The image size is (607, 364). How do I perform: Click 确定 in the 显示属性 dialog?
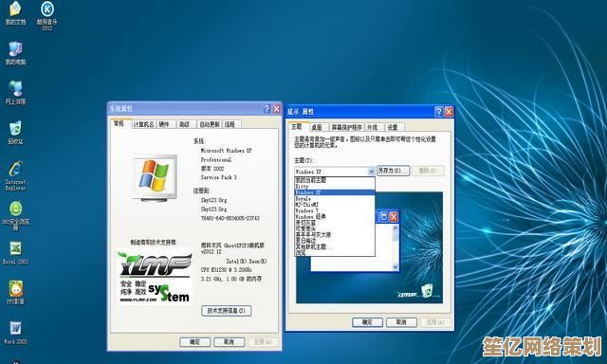[x=367, y=322]
